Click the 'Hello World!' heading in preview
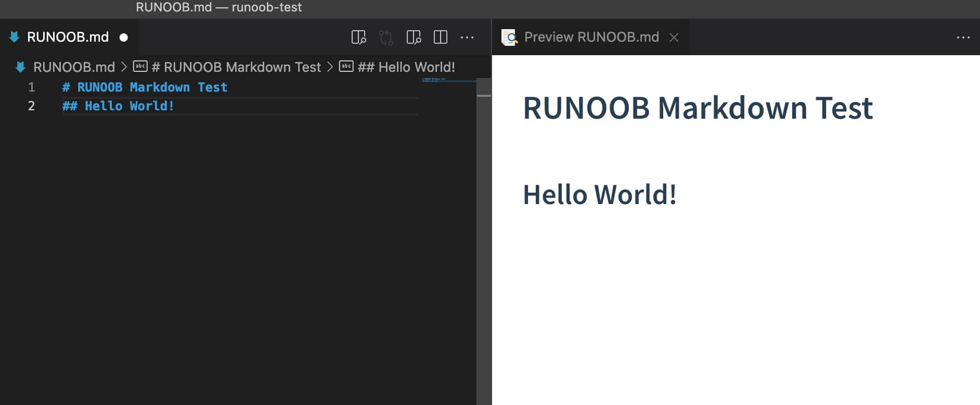The image size is (980, 405). click(x=599, y=195)
